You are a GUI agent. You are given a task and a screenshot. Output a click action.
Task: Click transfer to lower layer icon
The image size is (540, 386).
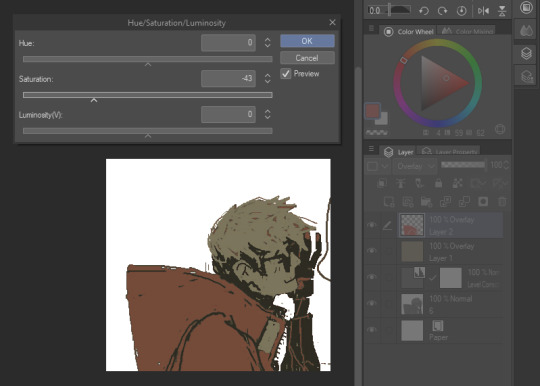[445, 201]
